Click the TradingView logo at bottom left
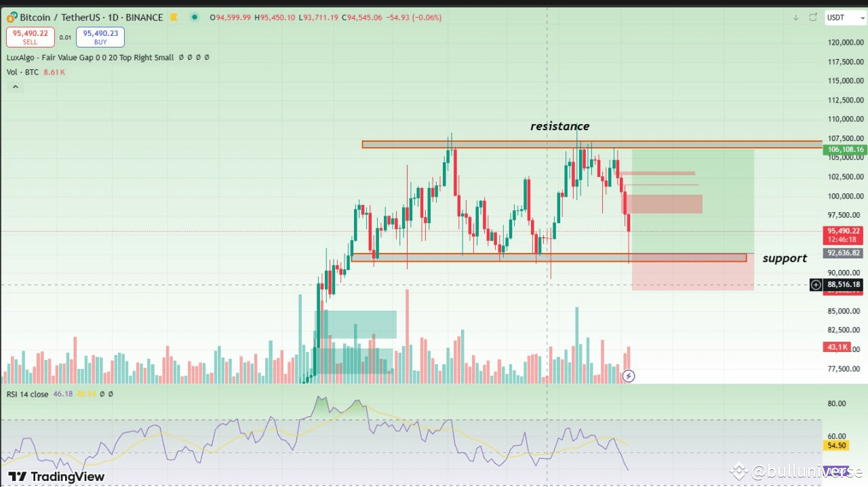Screen dimensions: 868x487 56,476
